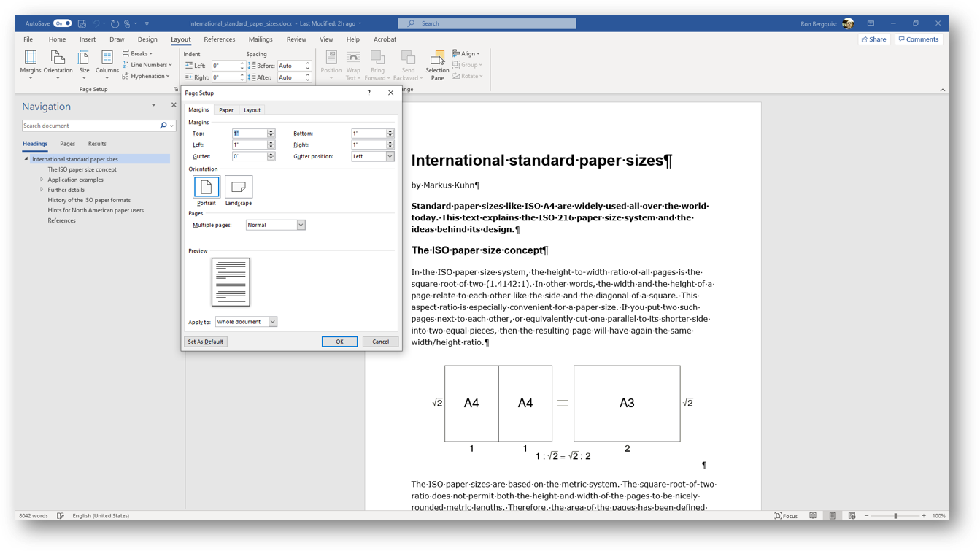The height and width of the screenshot is (551, 980).
Task: Click the Set As Default button
Action: [x=205, y=341]
